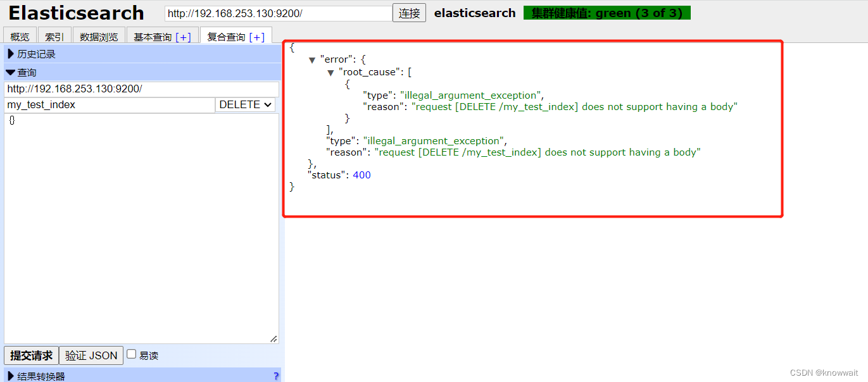Edit the cluster address field at top
The width and height of the screenshot is (868, 382).
[279, 13]
